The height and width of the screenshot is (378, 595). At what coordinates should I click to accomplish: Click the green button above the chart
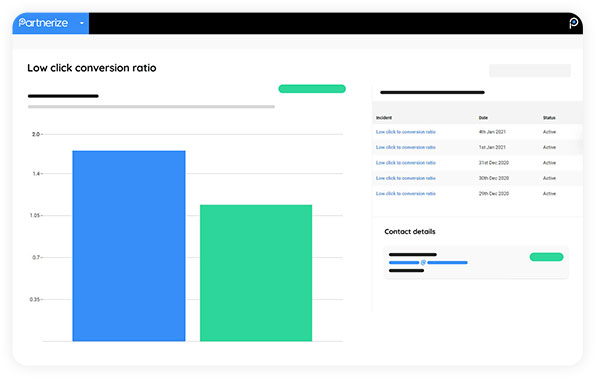[312, 89]
